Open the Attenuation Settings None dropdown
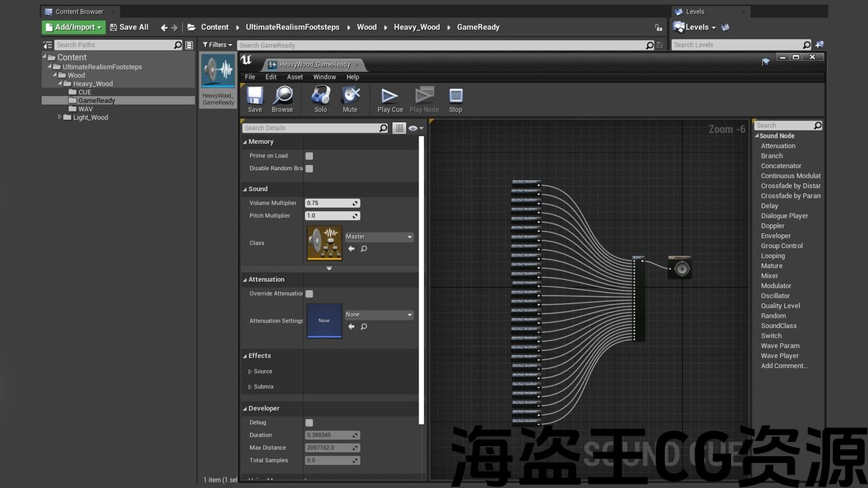This screenshot has height=488, width=868. (378, 315)
